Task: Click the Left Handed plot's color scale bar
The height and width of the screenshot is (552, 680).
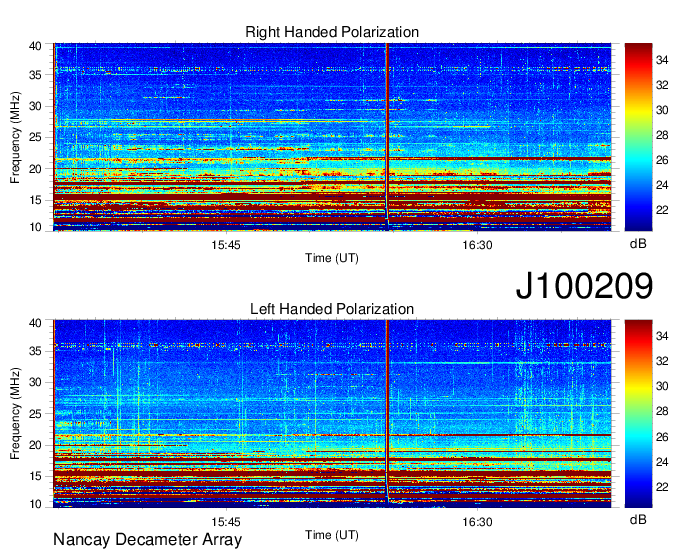Action: [638, 414]
